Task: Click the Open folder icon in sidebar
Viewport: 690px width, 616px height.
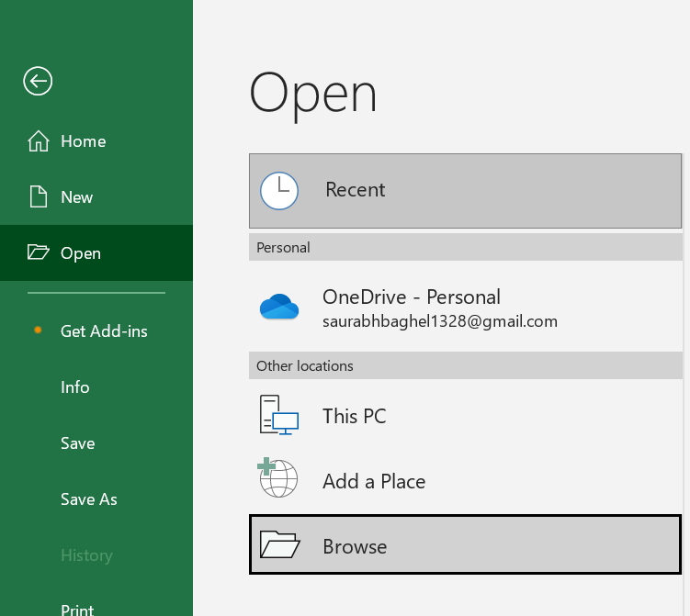Action: click(38, 253)
